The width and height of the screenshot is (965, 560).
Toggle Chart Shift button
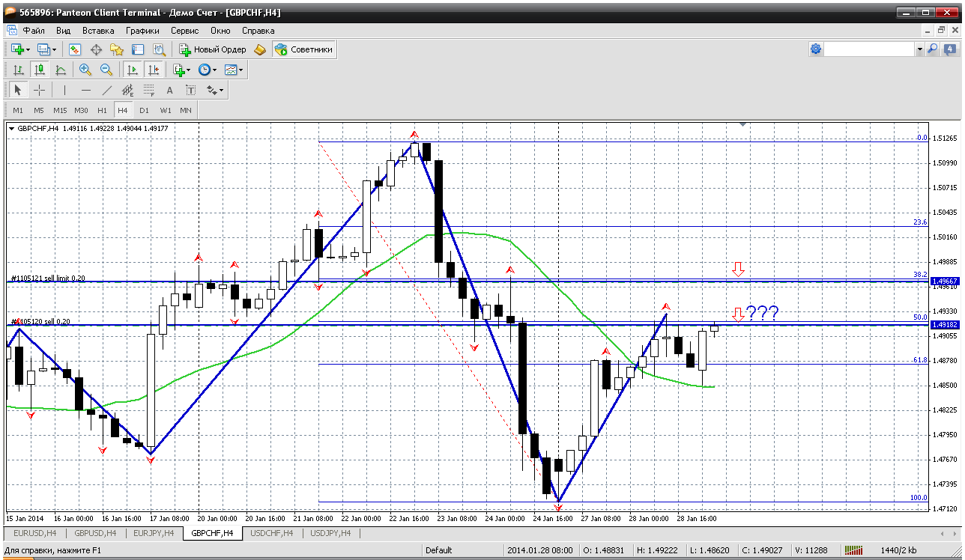click(x=154, y=70)
